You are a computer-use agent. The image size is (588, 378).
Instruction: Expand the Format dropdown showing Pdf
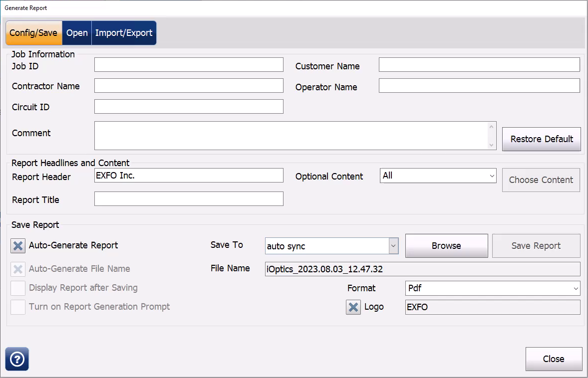(492, 288)
